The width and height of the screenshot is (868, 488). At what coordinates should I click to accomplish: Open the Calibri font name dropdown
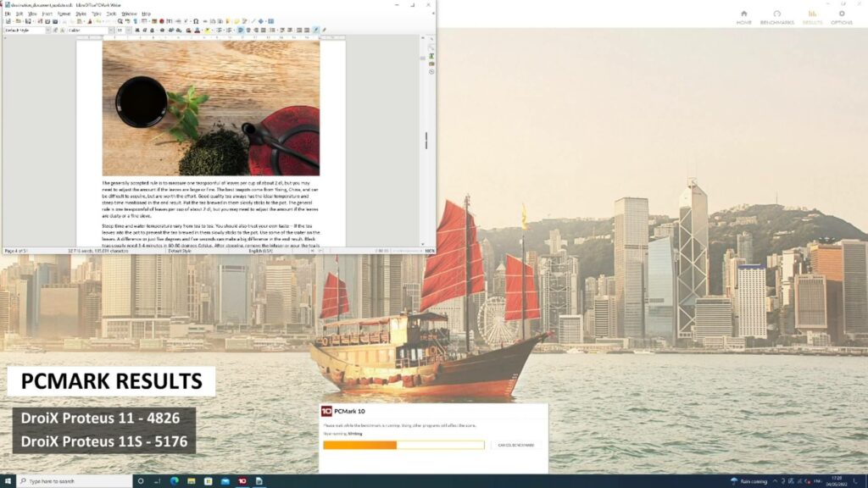point(111,30)
